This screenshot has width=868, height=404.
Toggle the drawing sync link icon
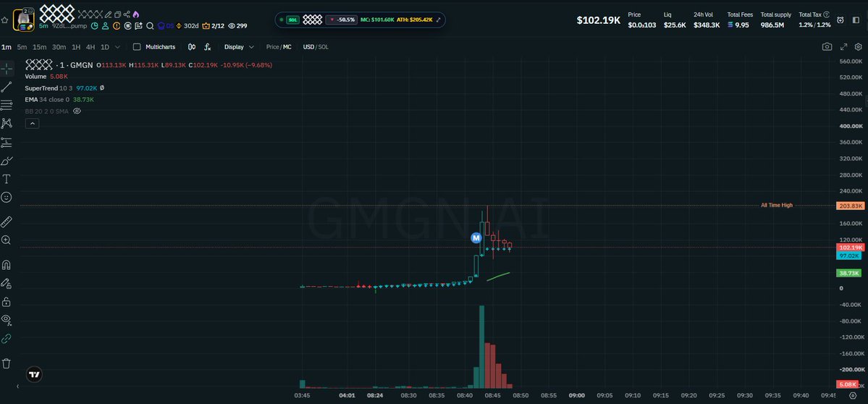(7, 338)
